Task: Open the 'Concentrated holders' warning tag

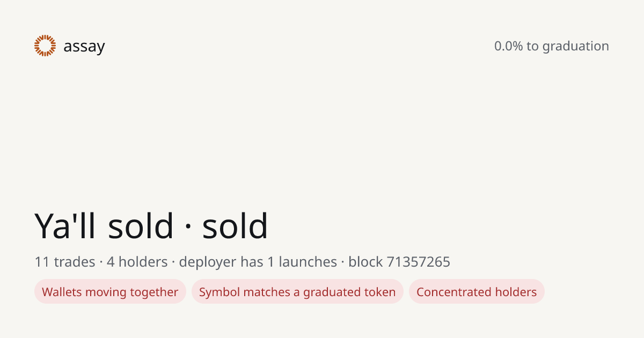Action: [x=477, y=292]
